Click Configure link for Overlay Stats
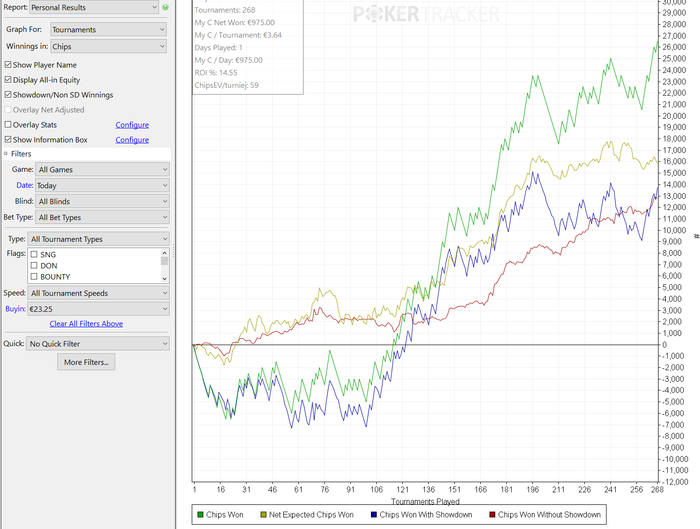Viewport: 700px width, 529px height. click(132, 125)
